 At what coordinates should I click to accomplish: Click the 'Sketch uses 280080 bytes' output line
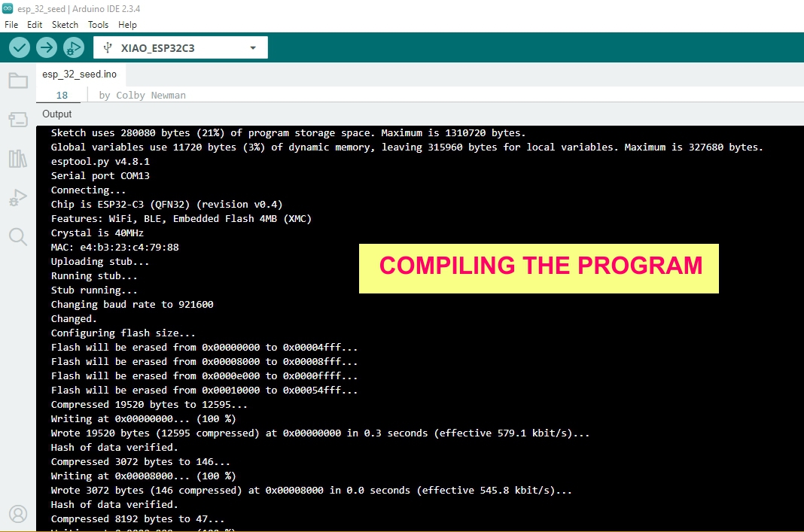(288, 132)
